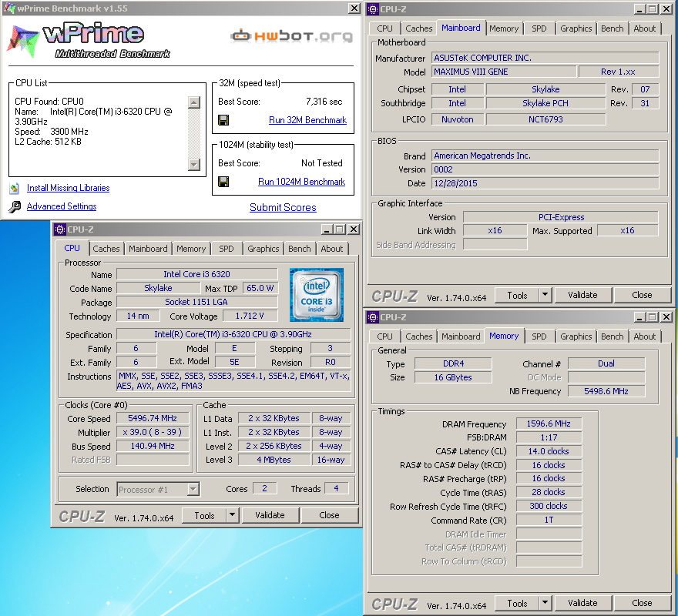Open Processor #1 selection dropdown
This screenshot has height=616, width=678.
click(193, 490)
